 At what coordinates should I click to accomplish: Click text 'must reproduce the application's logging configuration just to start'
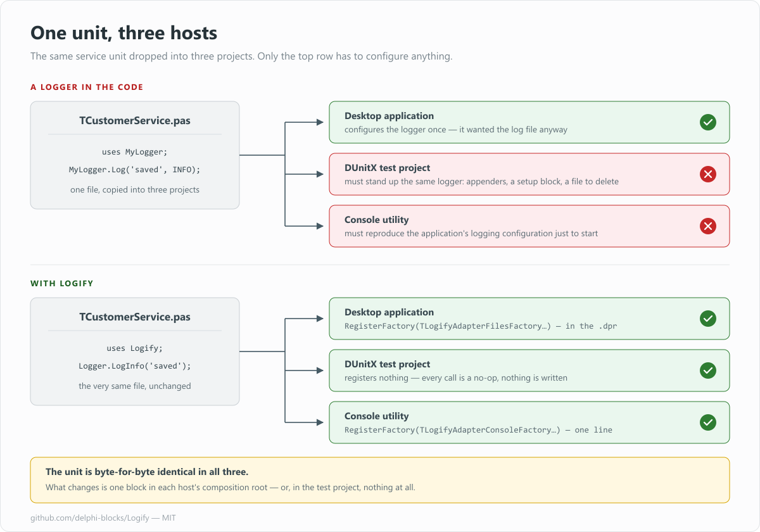coord(471,234)
